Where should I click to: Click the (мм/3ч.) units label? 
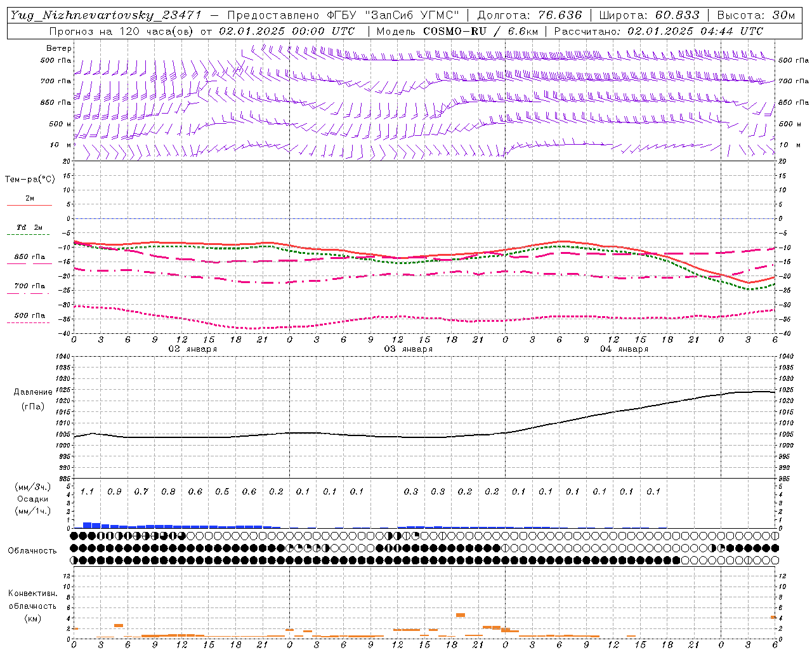pyautogui.click(x=34, y=487)
